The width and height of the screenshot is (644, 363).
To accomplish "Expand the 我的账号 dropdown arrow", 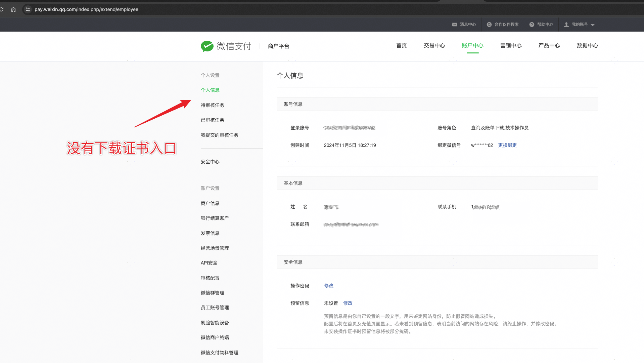I will coord(593,25).
